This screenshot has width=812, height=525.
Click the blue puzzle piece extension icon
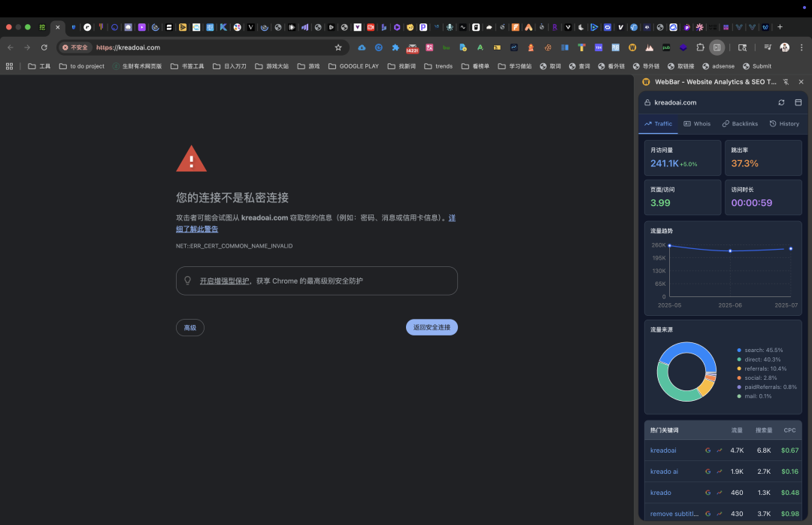(395, 47)
